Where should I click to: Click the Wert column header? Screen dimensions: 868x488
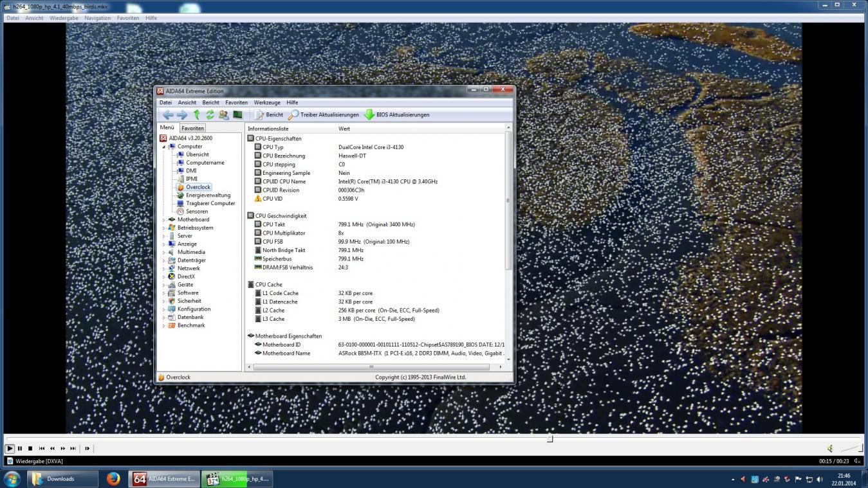pyautogui.click(x=421, y=129)
